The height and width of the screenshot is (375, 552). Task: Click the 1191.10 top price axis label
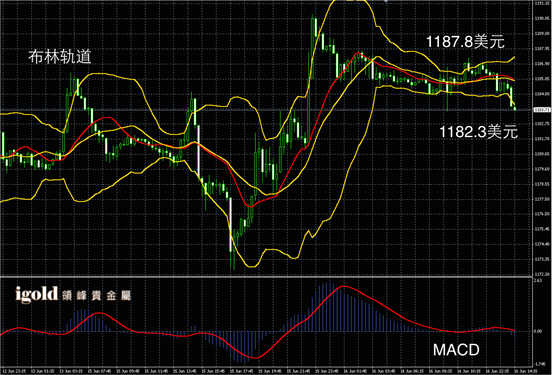click(541, 3)
